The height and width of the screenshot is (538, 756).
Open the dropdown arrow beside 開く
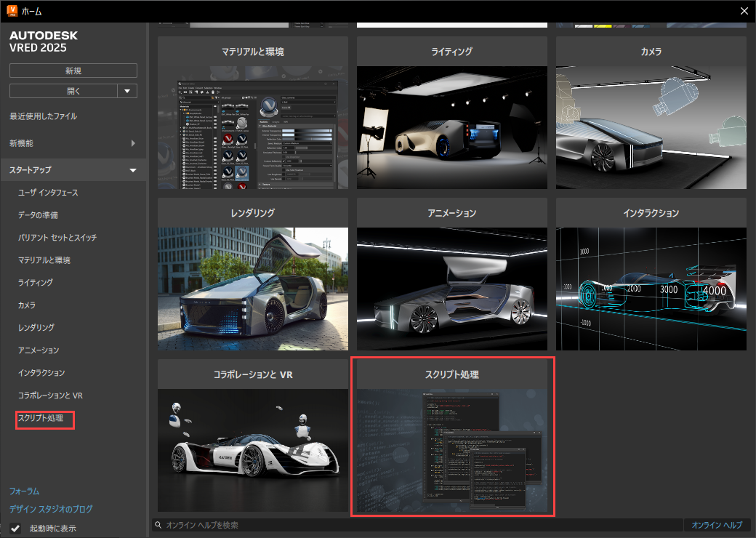pyautogui.click(x=127, y=91)
